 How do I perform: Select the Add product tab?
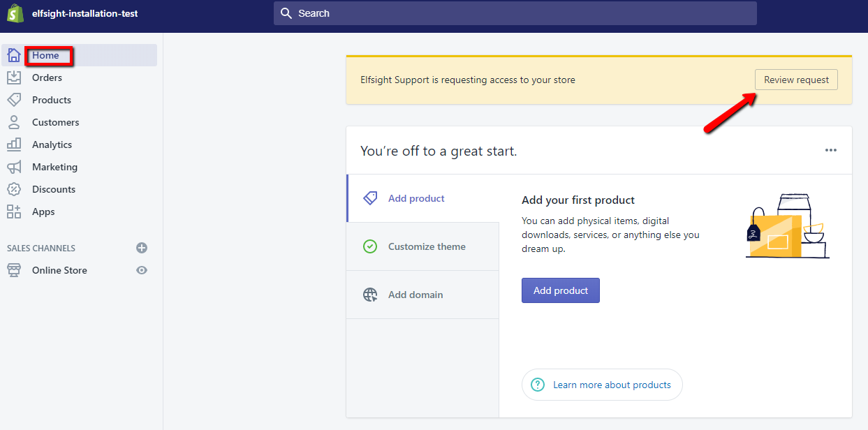423,198
